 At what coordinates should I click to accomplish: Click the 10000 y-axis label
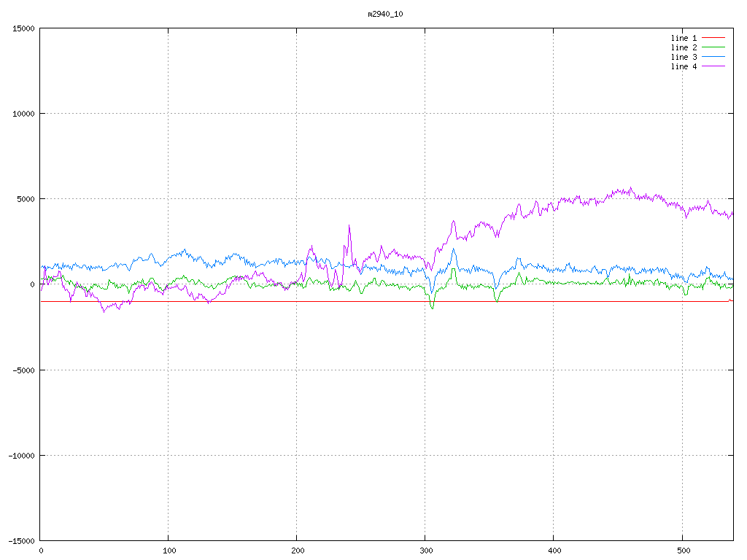pos(23,114)
